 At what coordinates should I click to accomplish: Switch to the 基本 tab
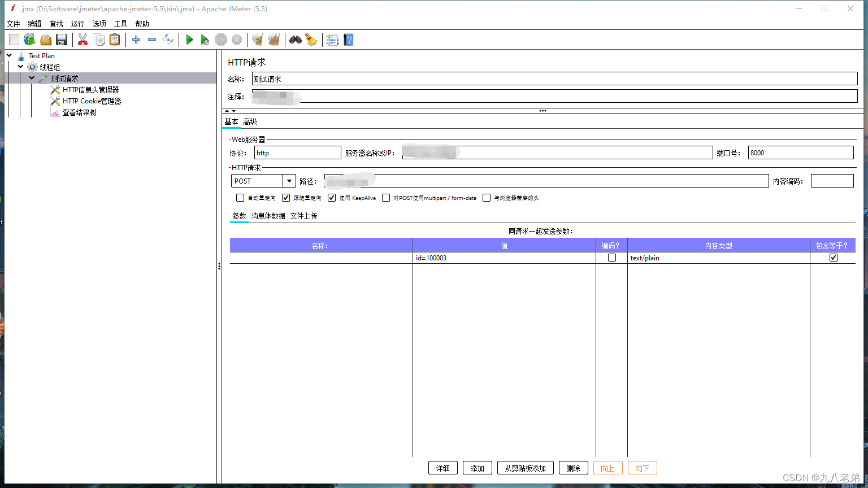point(231,121)
